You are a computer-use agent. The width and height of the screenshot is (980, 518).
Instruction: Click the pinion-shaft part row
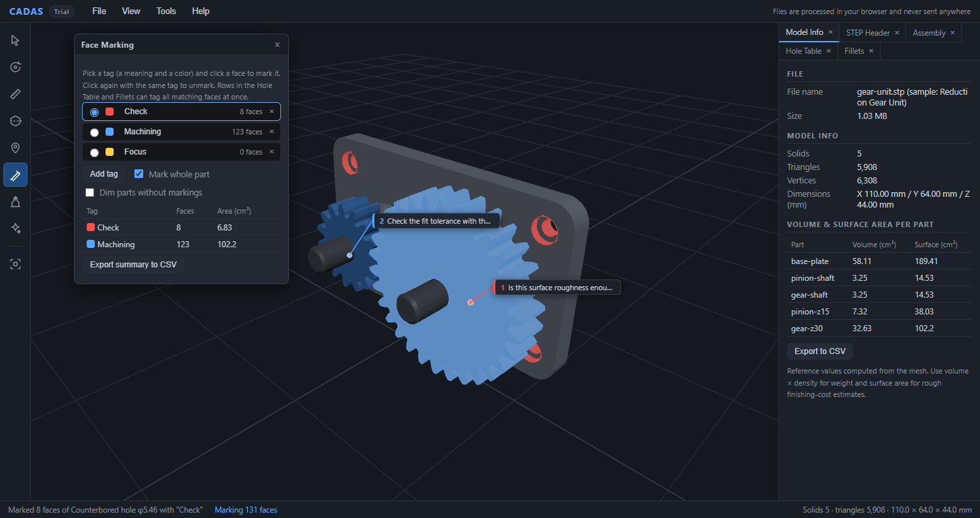pos(879,278)
